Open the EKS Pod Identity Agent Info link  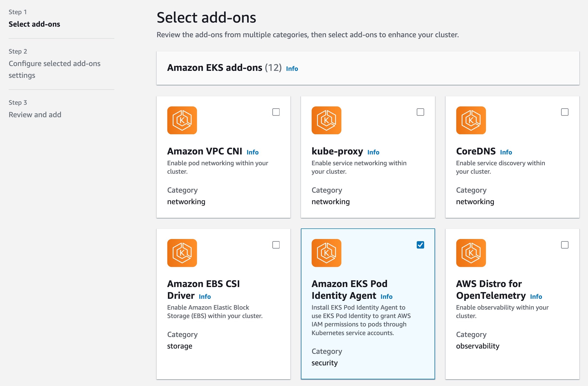coord(386,296)
